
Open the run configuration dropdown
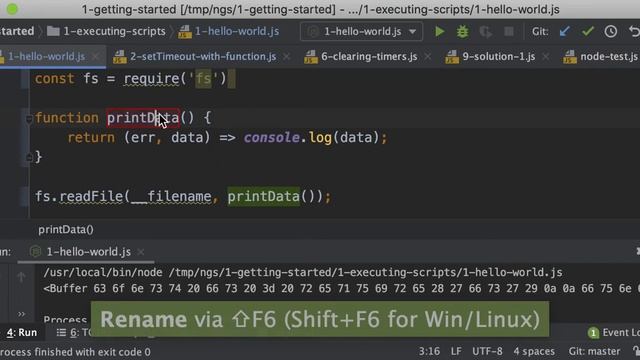pos(361,31)
